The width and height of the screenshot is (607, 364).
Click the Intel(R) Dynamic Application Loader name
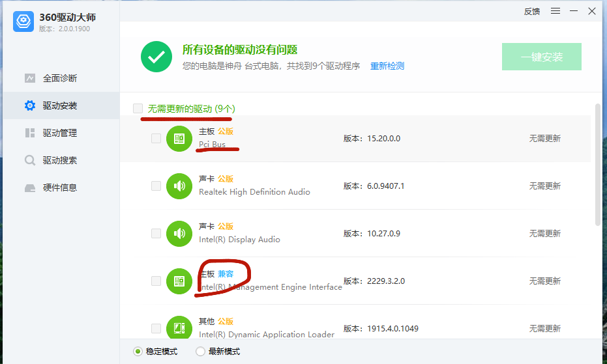point(267,334)
